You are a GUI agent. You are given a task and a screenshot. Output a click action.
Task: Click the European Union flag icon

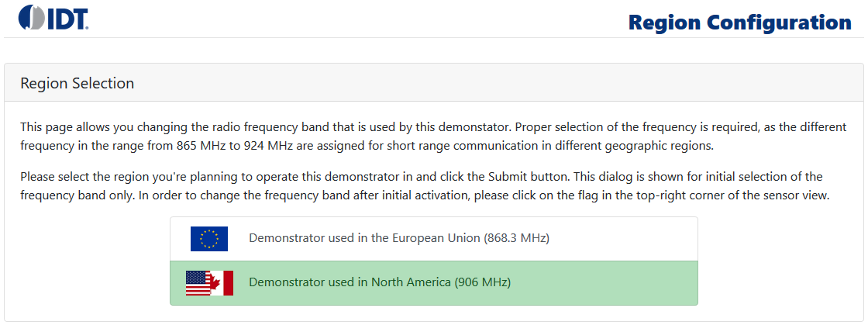(x=209, y=238)
